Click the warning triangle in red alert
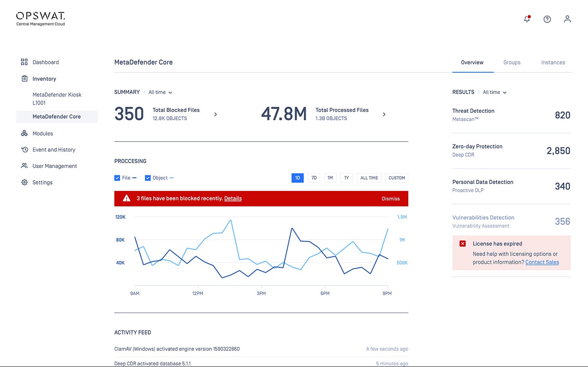 coord(126,198)
